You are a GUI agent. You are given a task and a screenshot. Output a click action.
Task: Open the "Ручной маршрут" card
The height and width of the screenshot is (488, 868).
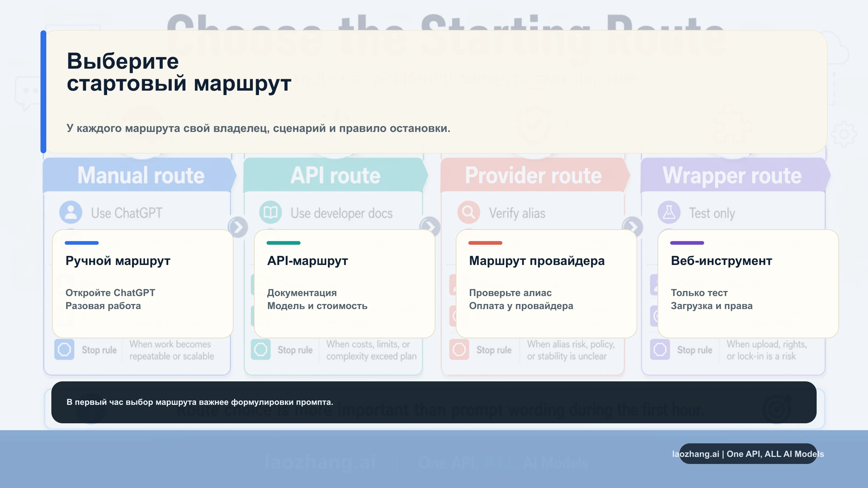tap(143, 284)
